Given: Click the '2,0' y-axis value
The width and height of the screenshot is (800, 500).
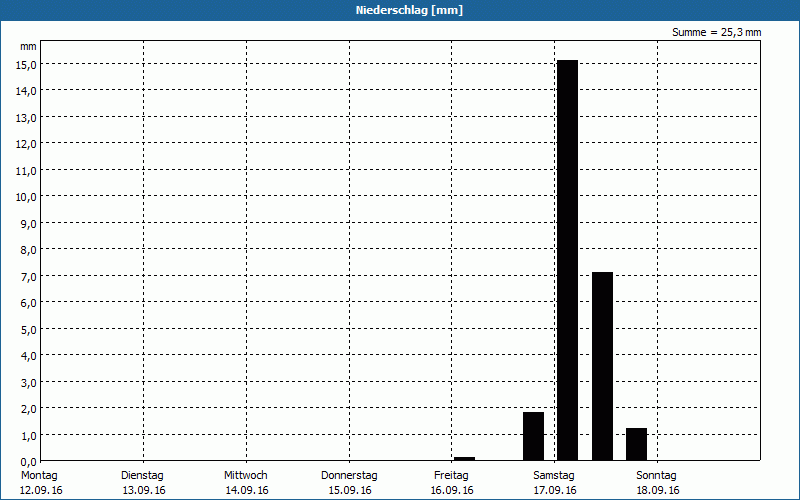Looking at the screenshot, I should click(29, 409).
